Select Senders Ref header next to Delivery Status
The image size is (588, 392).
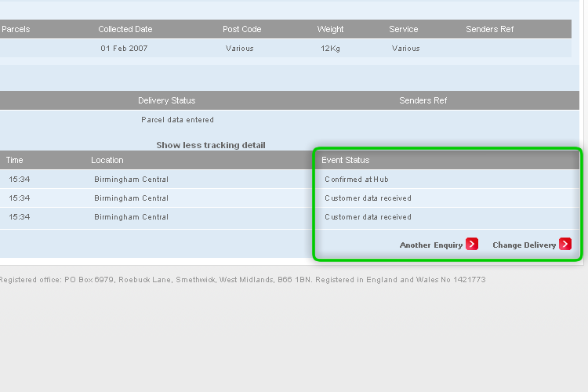(x=423, y=100)
